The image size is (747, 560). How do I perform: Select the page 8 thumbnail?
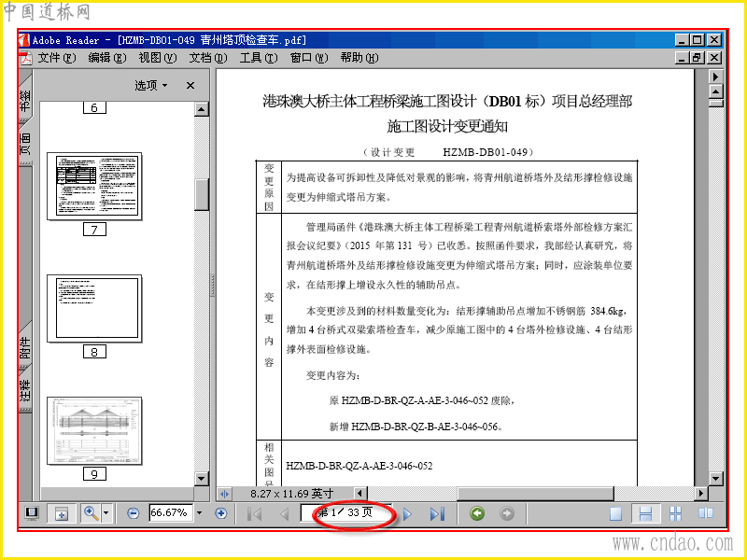[94, 309]
